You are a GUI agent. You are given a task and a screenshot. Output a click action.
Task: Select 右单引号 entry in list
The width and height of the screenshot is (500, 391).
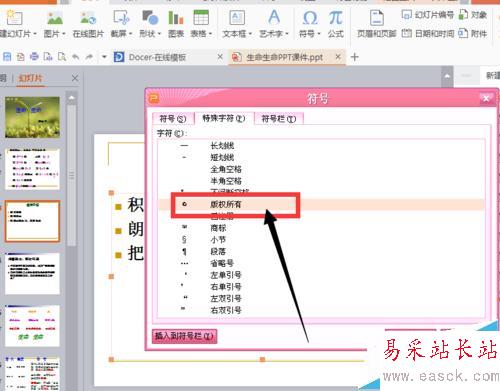(321, 287)
